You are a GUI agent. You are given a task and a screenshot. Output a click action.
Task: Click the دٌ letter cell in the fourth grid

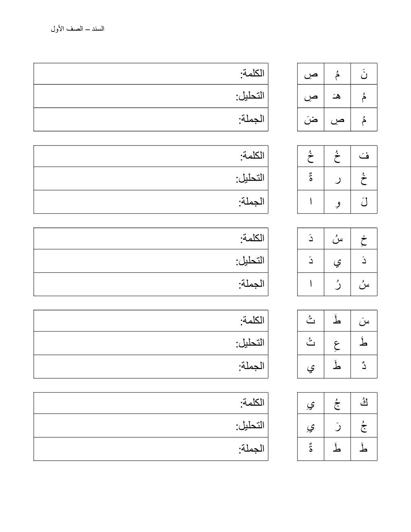364,366
